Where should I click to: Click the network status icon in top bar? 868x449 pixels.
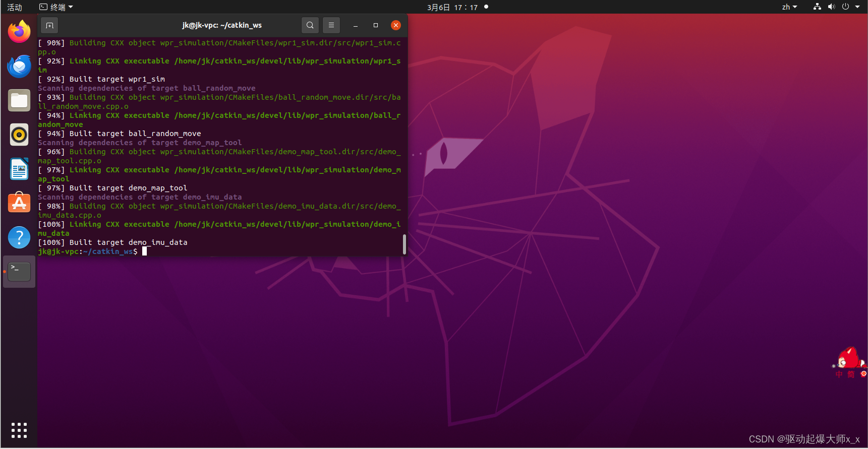pos(817,7)
